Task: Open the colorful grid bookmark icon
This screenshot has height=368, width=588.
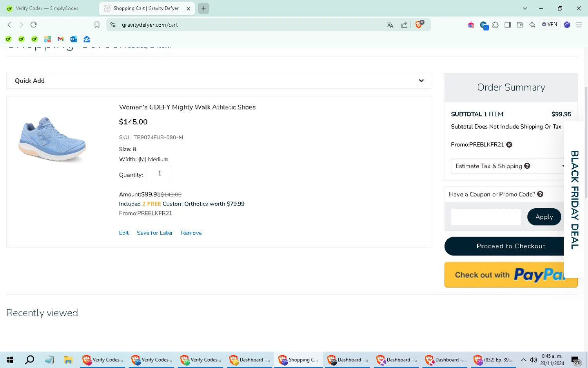Action: point(47,39)
